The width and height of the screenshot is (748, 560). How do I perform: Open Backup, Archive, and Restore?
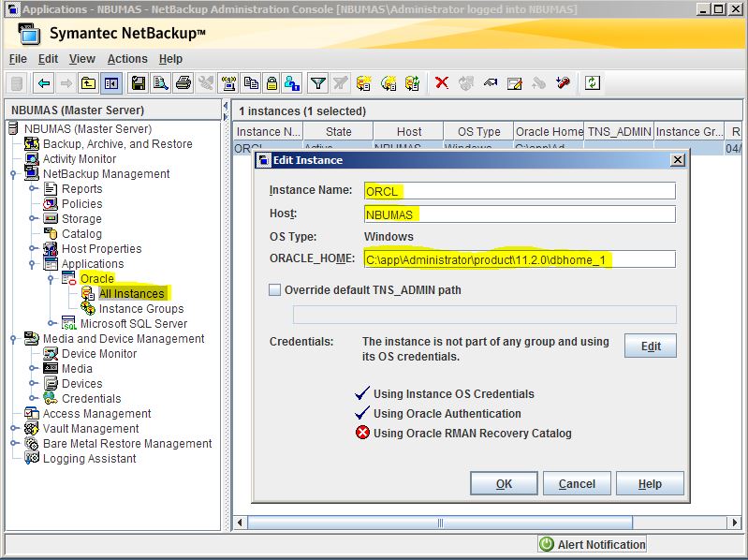(117, 144)
